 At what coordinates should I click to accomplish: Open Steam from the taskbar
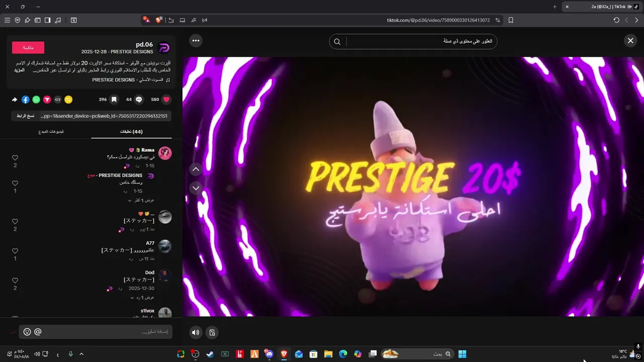click(x=210, y=354)
